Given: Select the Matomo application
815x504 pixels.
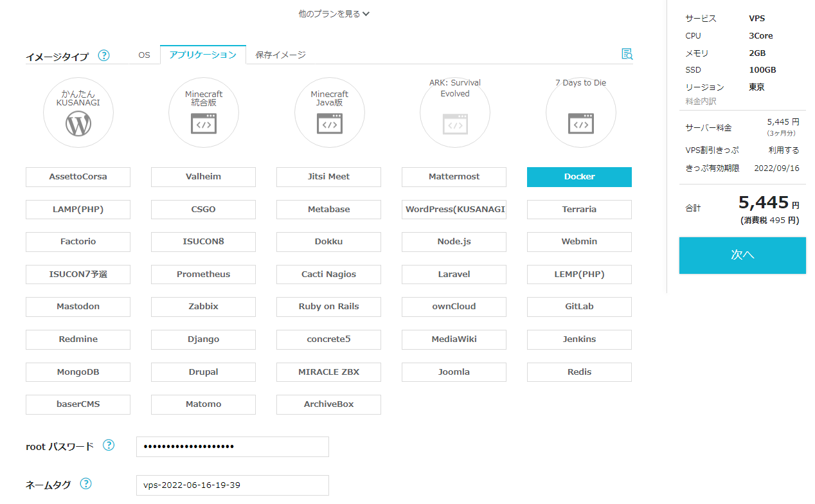Looking at the screenshot, I should (203, 404).
